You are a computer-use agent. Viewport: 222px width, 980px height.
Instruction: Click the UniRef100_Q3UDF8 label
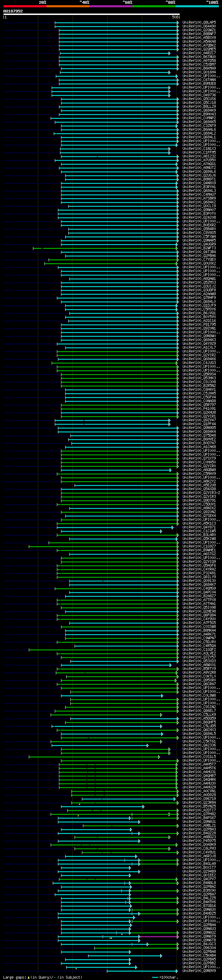pos(199,291)
